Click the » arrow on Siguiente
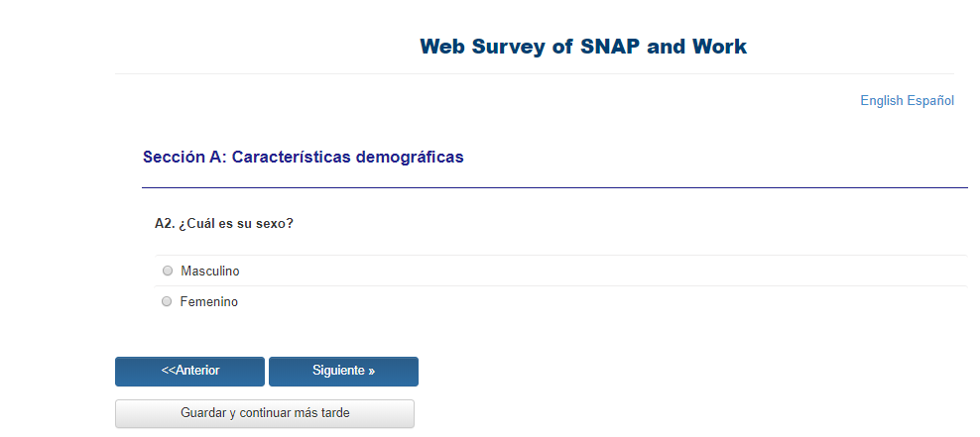Viewport: 980px width, 437px height. tap(371, 371)
